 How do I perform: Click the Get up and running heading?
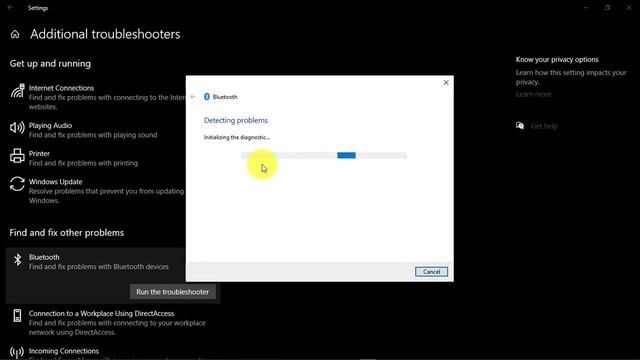coord(50,64)
